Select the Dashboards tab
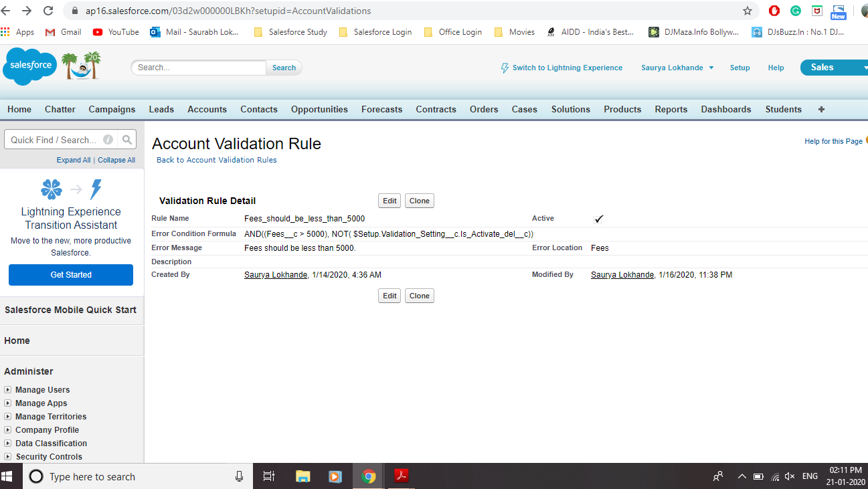The height and width of the screenshot is (489, 868). [726, 109]
